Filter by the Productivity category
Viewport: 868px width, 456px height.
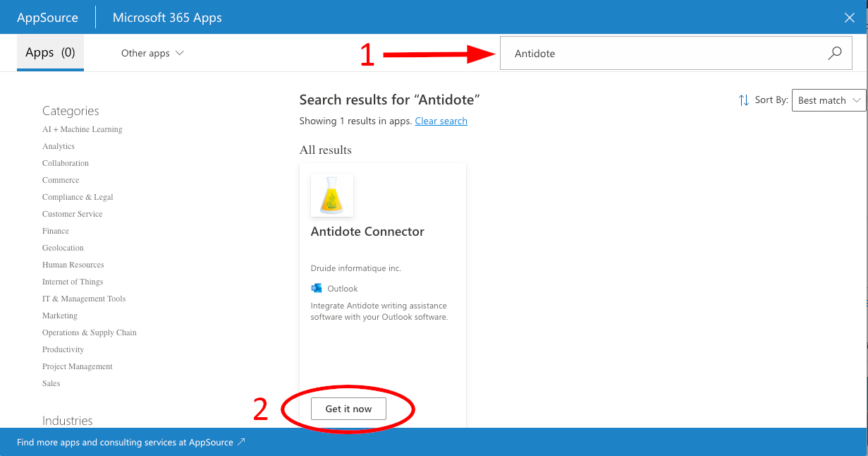63,349
